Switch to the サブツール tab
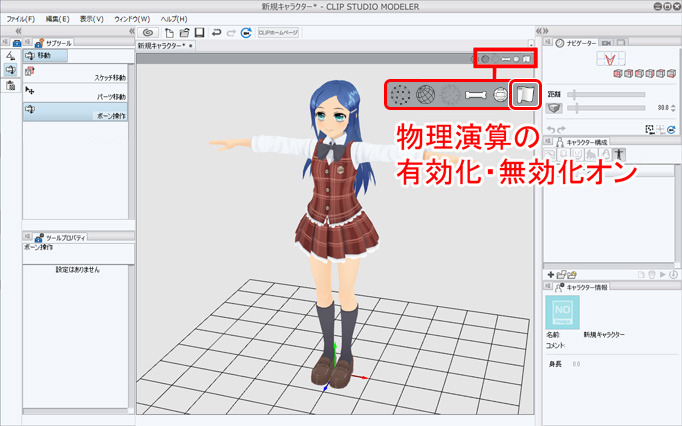Screen dimensions: 682x426 [x=54, y=43]
